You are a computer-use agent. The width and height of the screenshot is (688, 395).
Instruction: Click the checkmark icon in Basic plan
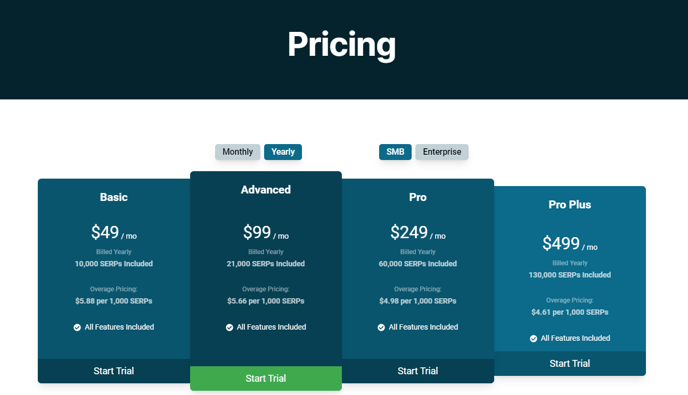point(77,327)
